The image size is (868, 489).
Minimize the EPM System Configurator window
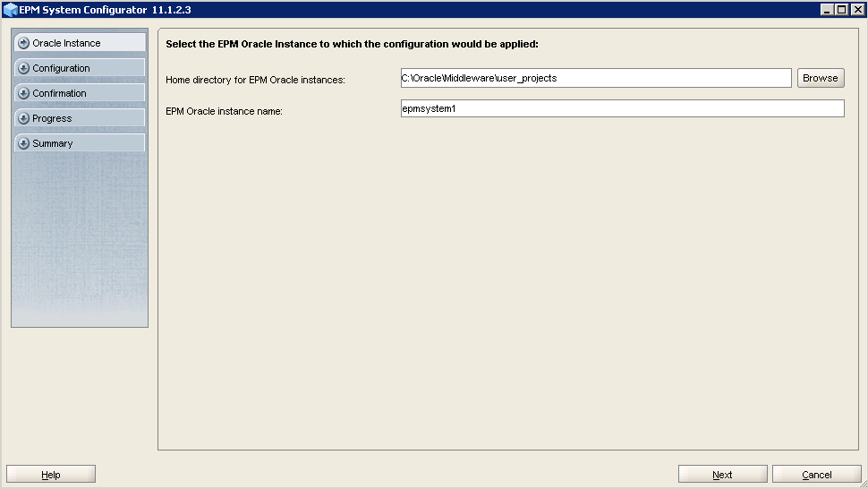(827, 10)
